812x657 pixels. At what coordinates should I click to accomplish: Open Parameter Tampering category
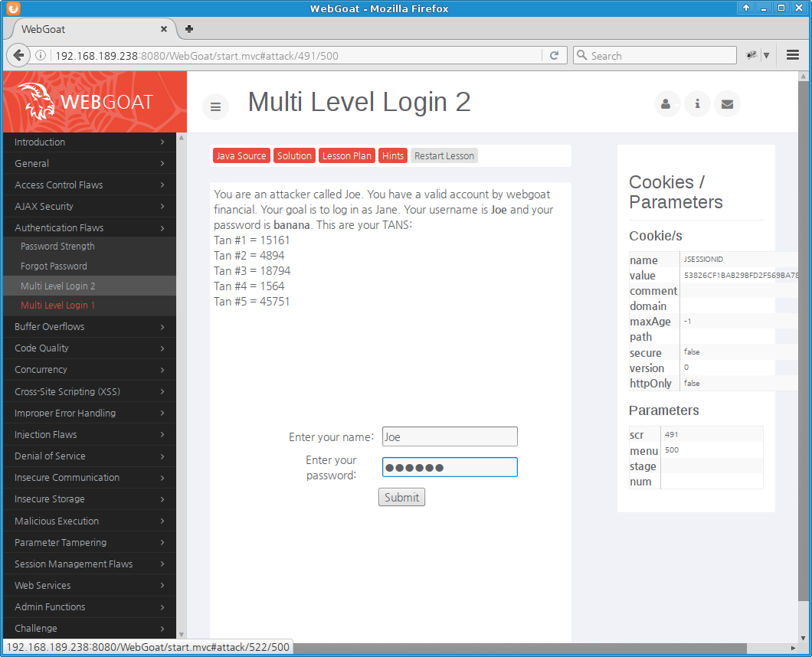(x=90, y=543)
